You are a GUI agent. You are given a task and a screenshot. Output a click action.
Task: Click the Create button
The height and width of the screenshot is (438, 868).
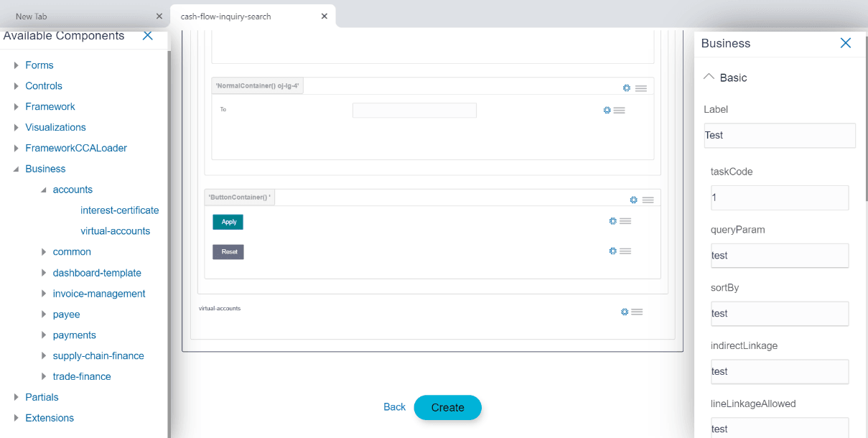[448, 407]
